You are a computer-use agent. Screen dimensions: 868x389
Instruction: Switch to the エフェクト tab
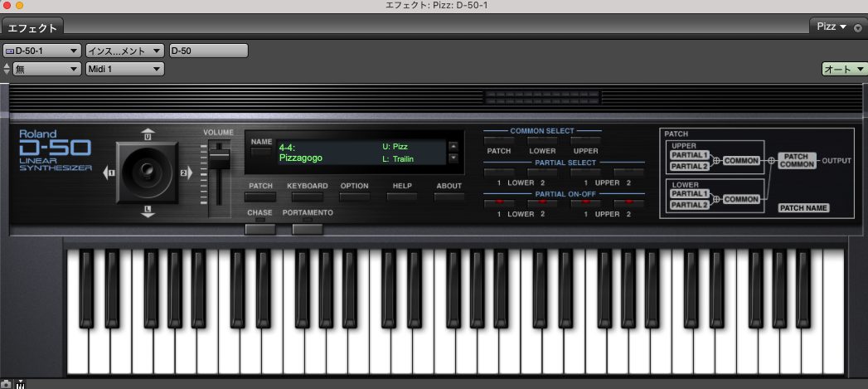click(32, 27)
